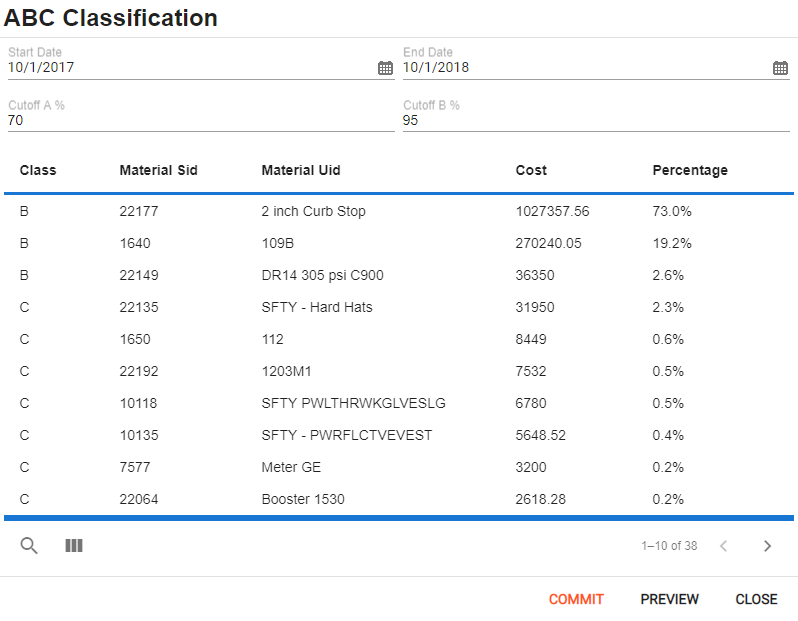Go to the next page of results

point(767,546)
